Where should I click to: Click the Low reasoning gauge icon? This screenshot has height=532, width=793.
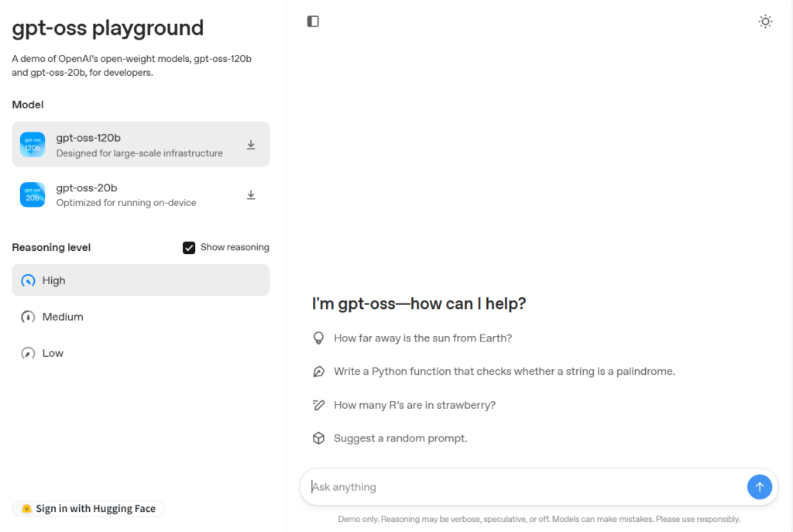[x=28, y=353]
